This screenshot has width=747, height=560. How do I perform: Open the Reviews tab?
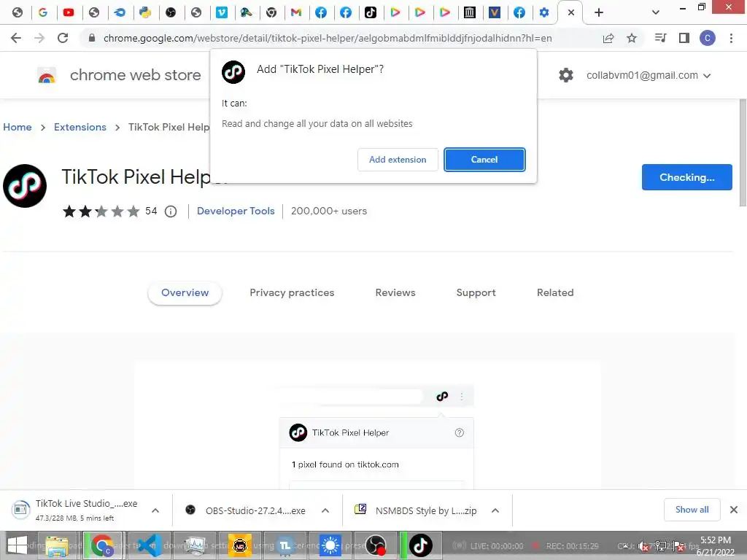(395, 293)
